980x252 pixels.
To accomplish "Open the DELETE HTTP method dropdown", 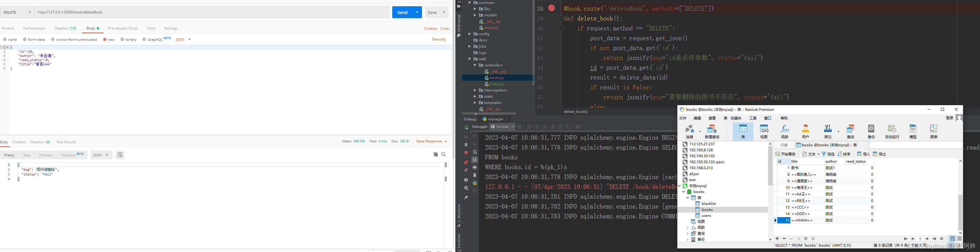I will coord(18,12).
